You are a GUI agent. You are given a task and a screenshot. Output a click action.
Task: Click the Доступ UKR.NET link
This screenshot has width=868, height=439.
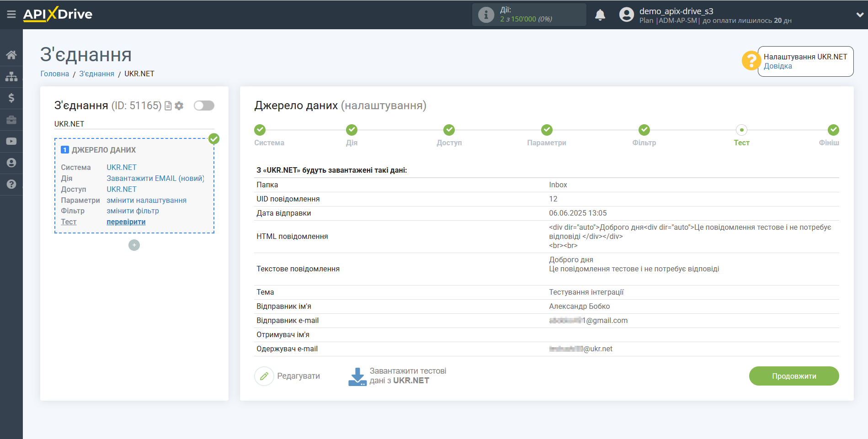122,189
